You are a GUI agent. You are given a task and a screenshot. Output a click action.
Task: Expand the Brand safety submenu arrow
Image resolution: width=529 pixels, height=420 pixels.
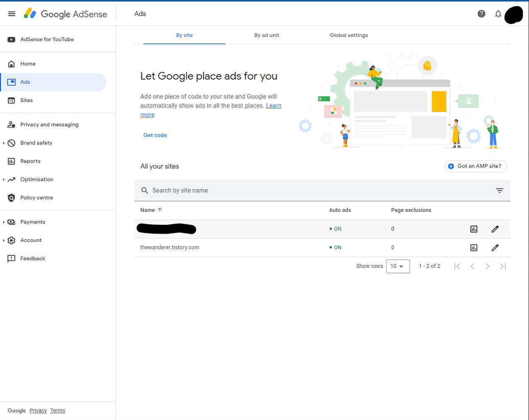4,143
